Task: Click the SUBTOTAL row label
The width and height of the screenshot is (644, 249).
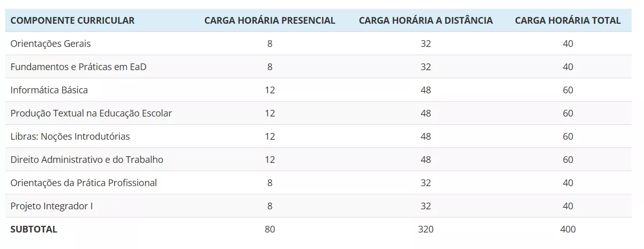Action: 34,229
